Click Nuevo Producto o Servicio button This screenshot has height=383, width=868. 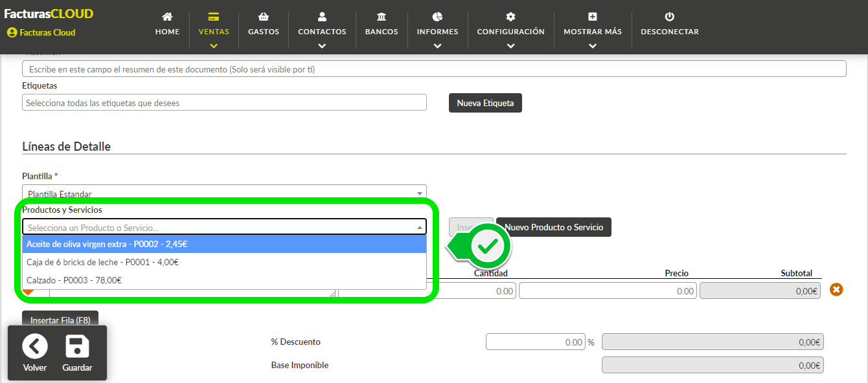(554, 227)
